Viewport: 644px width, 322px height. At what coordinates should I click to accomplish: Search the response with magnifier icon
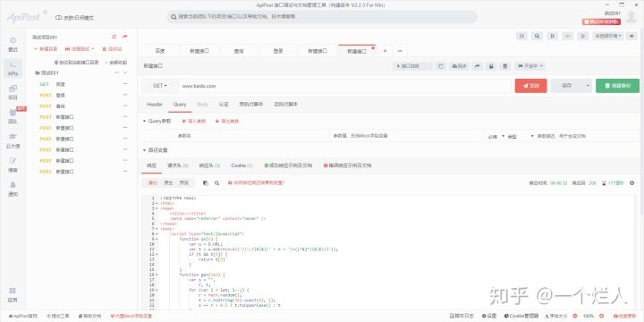tap(216, 183)
